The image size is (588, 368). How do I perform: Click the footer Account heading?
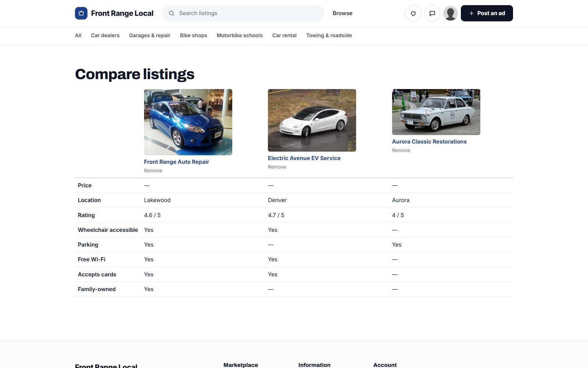coord(385,365)
